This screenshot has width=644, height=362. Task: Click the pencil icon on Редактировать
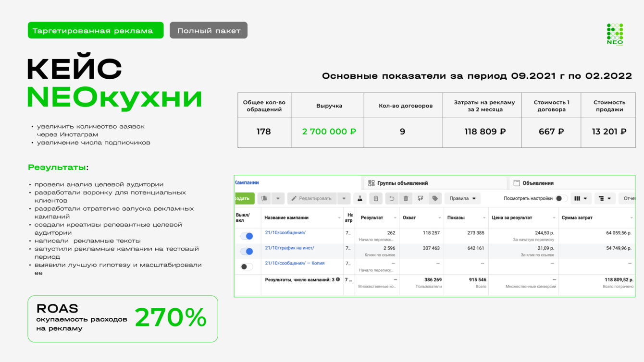pyautogui.click(x=294, y=198)
